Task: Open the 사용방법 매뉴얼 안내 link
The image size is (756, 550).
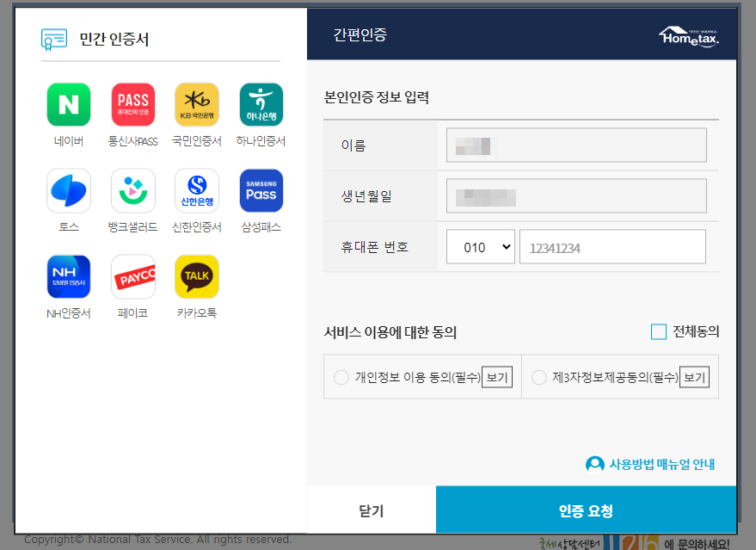Action: (x=662, y=465)
